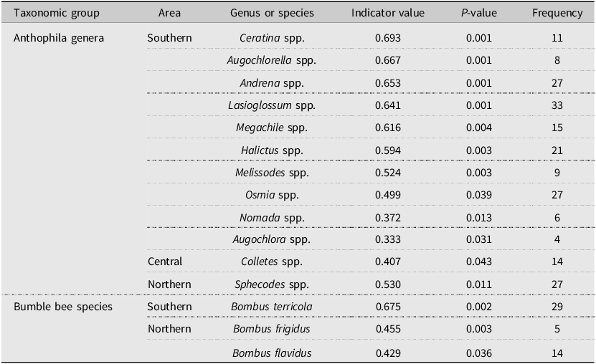The width and height of the screenshot is (596, 364).
Task: Click the Genus or species header
Action: coord(272,14)
